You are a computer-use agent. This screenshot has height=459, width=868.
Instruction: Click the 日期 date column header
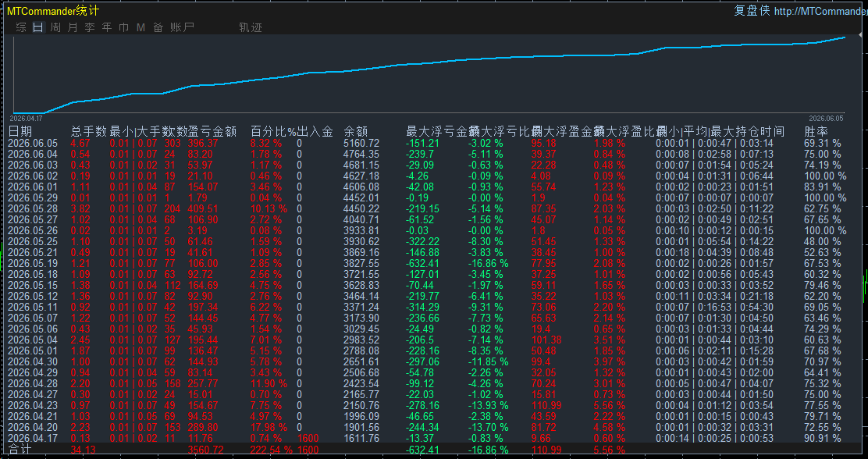(20, 132)
